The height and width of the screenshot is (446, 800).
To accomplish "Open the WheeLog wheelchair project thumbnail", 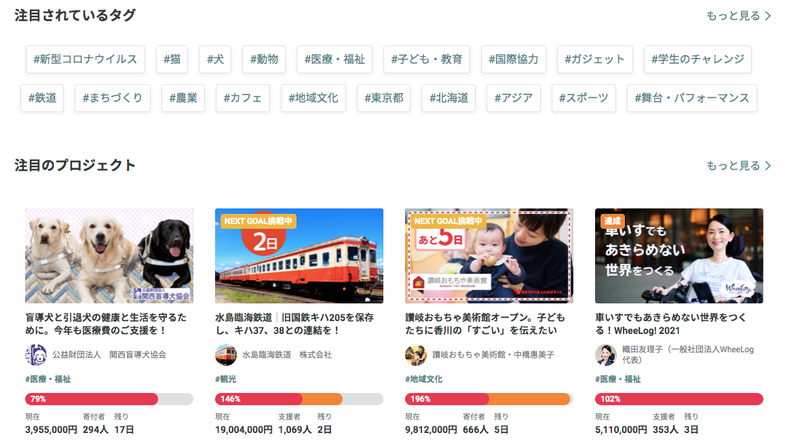I will pyautogui.click(x=679, y=256).
